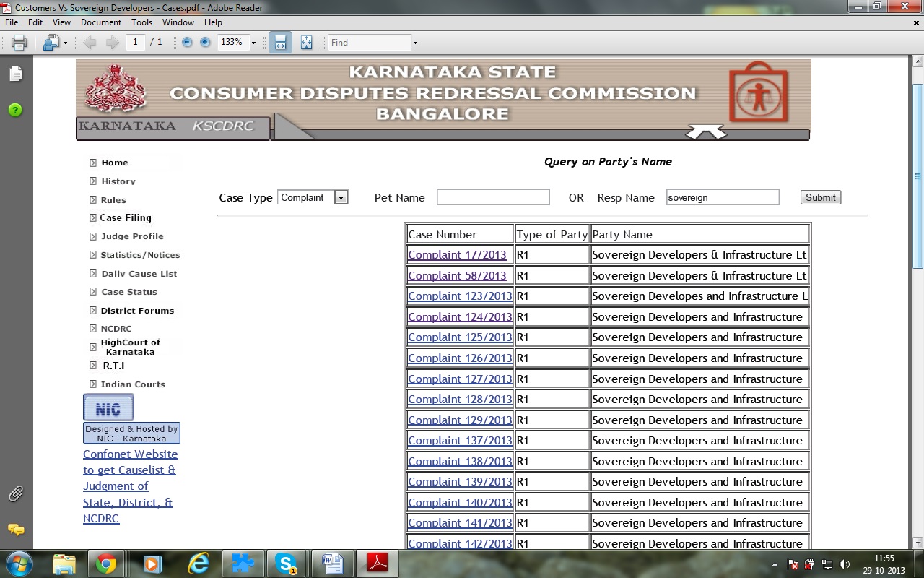The image size is (924, 578).
Task: Switch to fit one full page view
Action: click(x=306, y=43)
